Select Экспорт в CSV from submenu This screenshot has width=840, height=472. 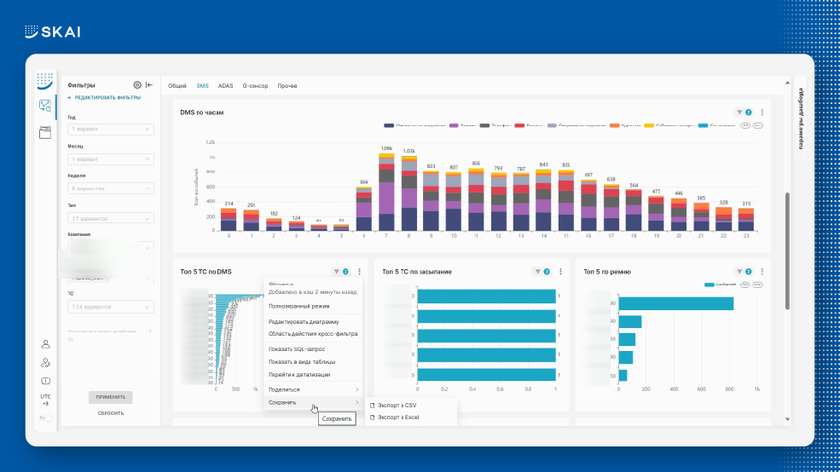(x=397, y=405)
